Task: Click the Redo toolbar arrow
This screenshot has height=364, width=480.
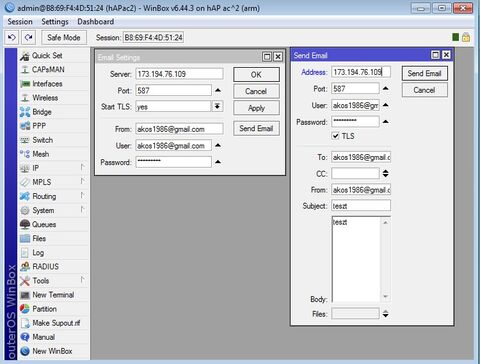Action: click(x=28, y=37)
